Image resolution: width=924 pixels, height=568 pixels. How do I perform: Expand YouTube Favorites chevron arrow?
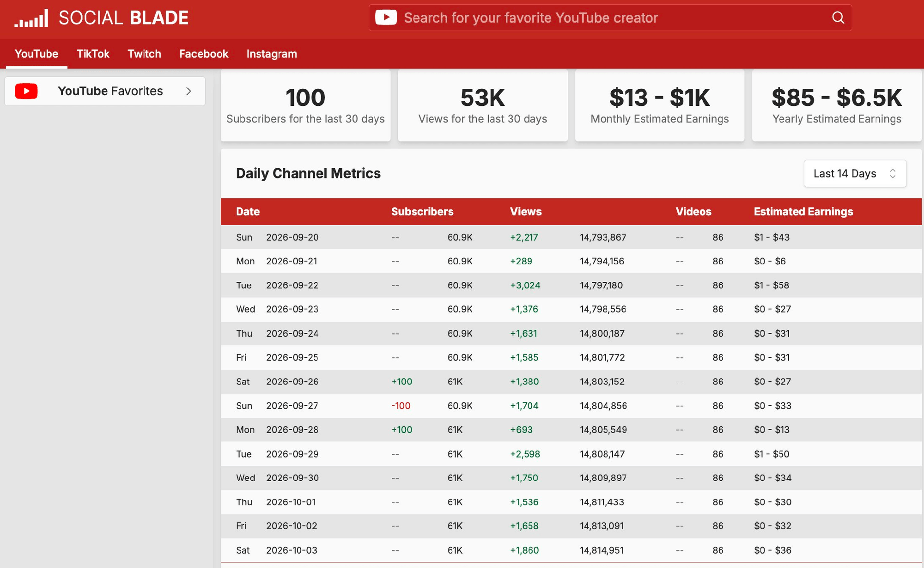click(188, 91)
